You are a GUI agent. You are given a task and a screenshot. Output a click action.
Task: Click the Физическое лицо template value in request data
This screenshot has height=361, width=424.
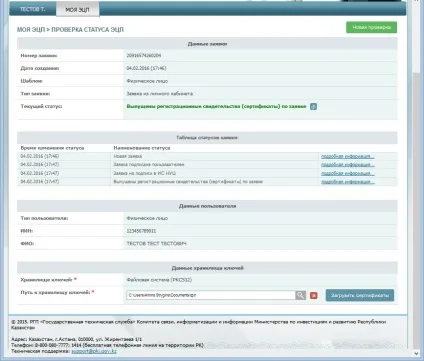[147, 81]
